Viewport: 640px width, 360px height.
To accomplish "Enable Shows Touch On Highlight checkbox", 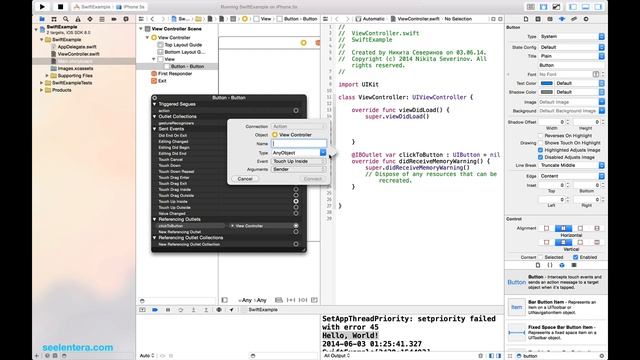I will (540, 143).
